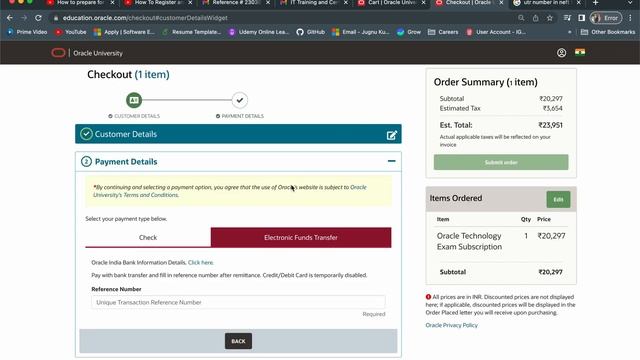The width and height of the screenshot is (640, 360).
Task: Open the 'Resume Template...' bookmark
Action: [191, 32]
